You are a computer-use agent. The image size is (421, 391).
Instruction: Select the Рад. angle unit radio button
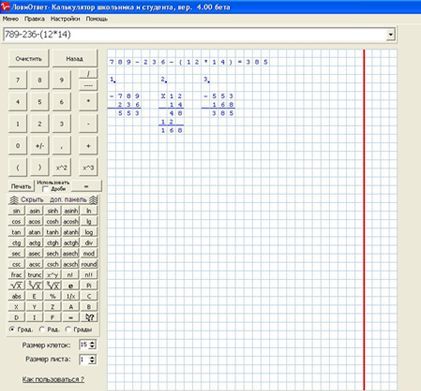pyautogui.click(x=42, y=329)
